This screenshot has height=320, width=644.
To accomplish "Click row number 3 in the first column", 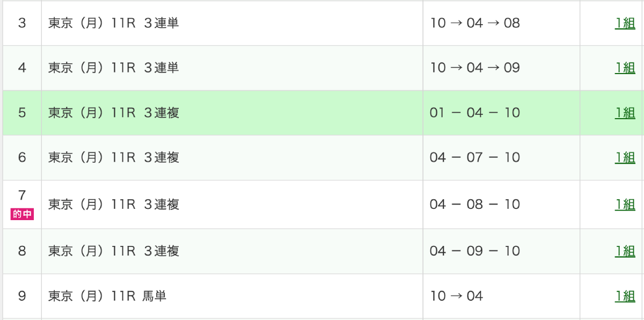I will click(x=22, y=23).
